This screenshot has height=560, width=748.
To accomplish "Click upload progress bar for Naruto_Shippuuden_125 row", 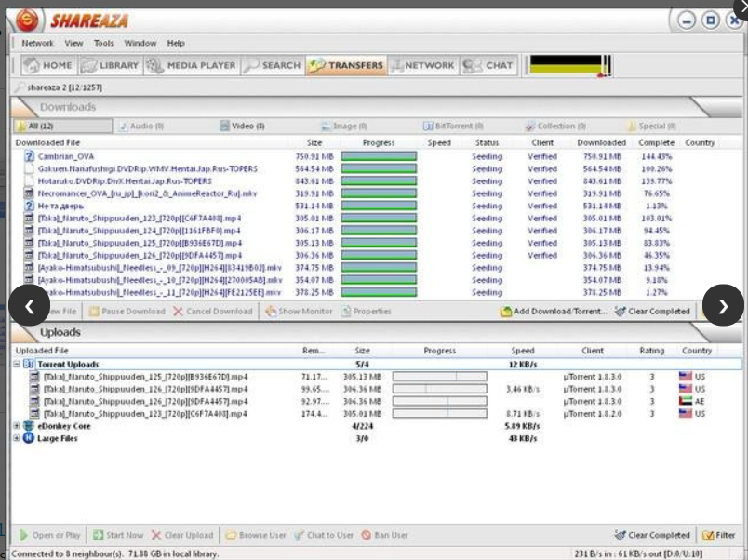I will click(440, 377).
